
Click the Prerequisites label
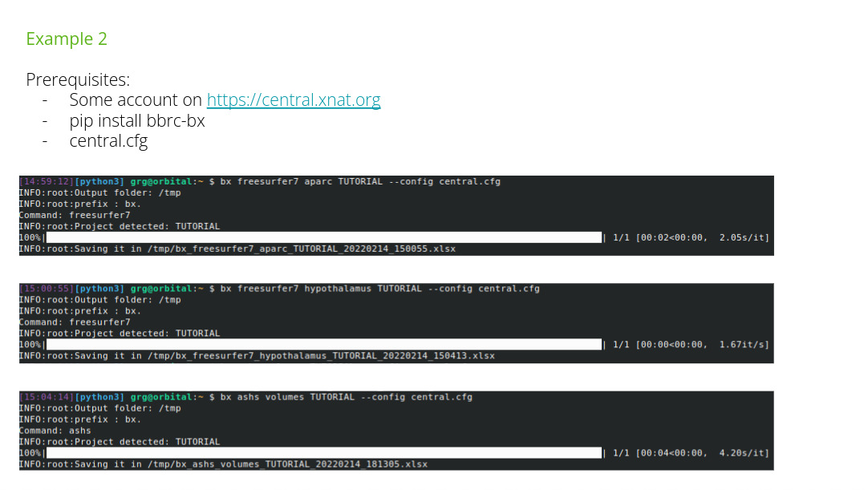coord(78,80)
